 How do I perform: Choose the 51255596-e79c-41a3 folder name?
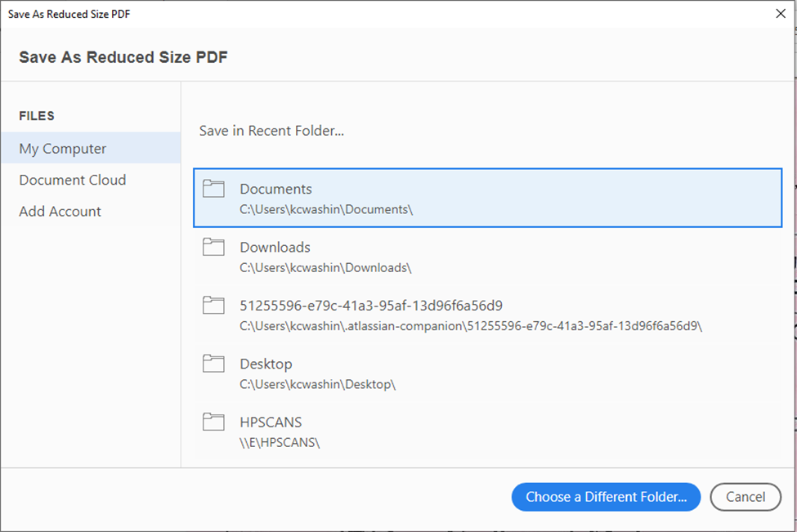370,306
